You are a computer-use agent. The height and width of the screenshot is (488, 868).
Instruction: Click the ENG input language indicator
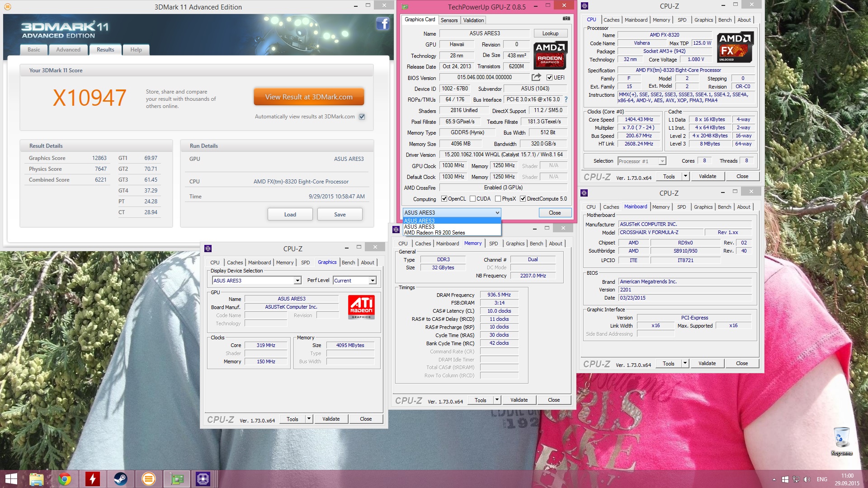822,479
